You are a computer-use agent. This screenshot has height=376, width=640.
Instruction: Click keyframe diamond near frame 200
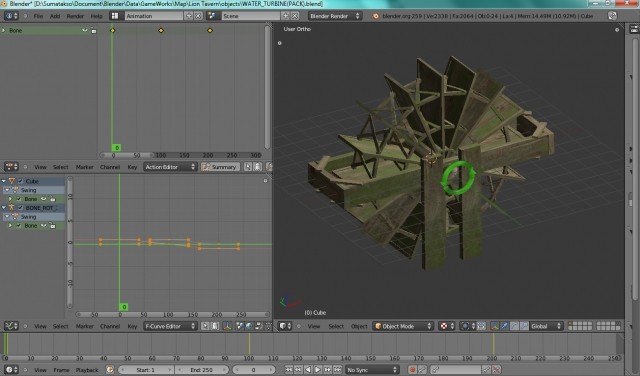(210, 30)
